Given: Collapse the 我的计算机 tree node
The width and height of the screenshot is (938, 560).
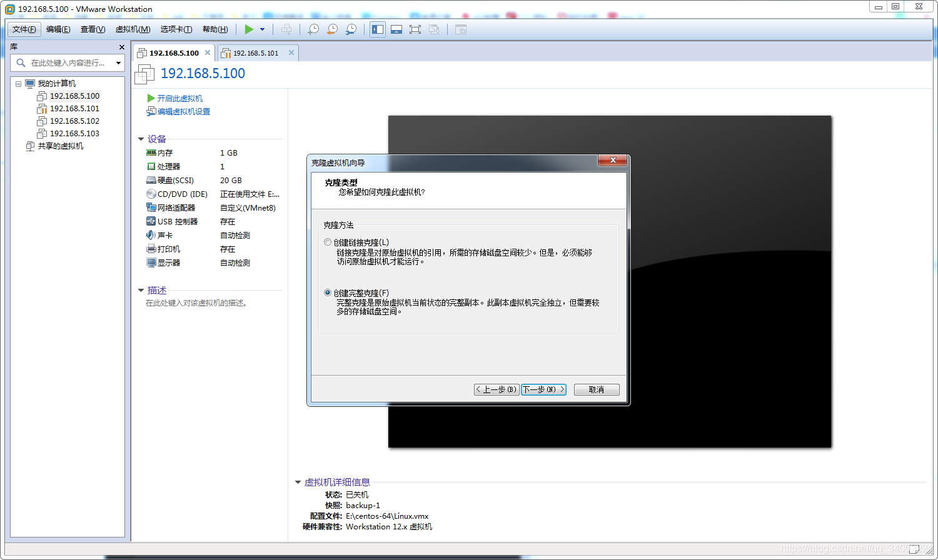Looking at the screenshot, I should pos(19,84).
